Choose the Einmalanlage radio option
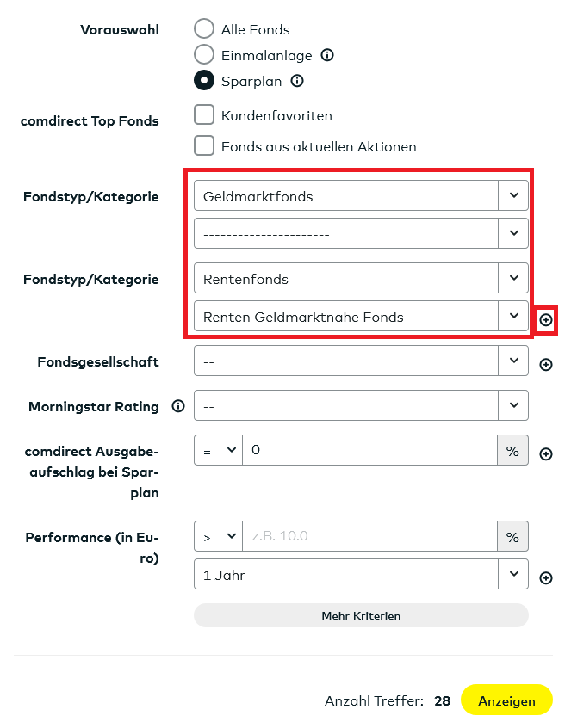This screenshot has width=565, height=728. pyautogui.click(x=204, y=55)
